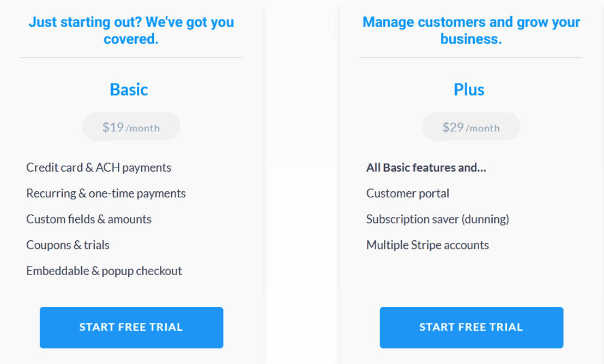604x364 pixels.
Task: Click the divider under the Basic tagline
Action: [131, 56]
